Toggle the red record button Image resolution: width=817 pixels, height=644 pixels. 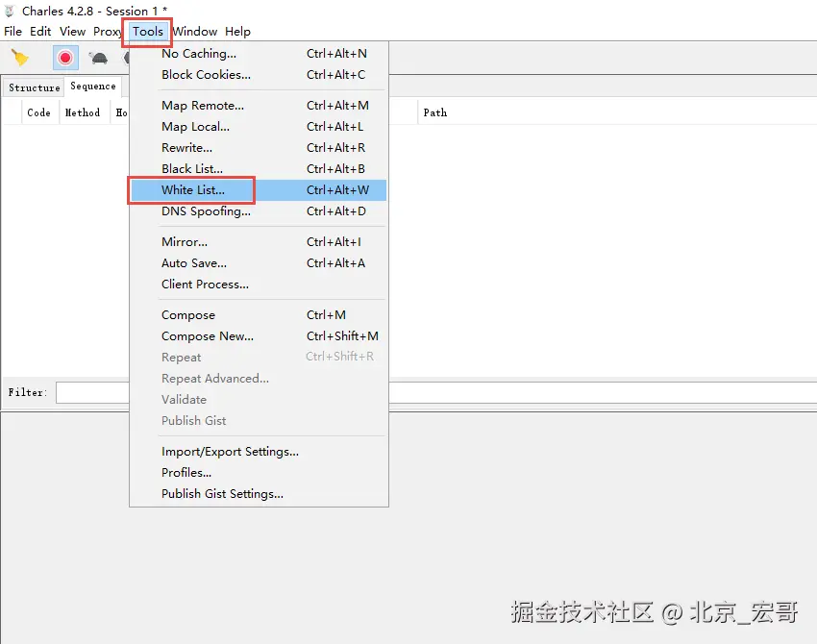click(65, 58)
